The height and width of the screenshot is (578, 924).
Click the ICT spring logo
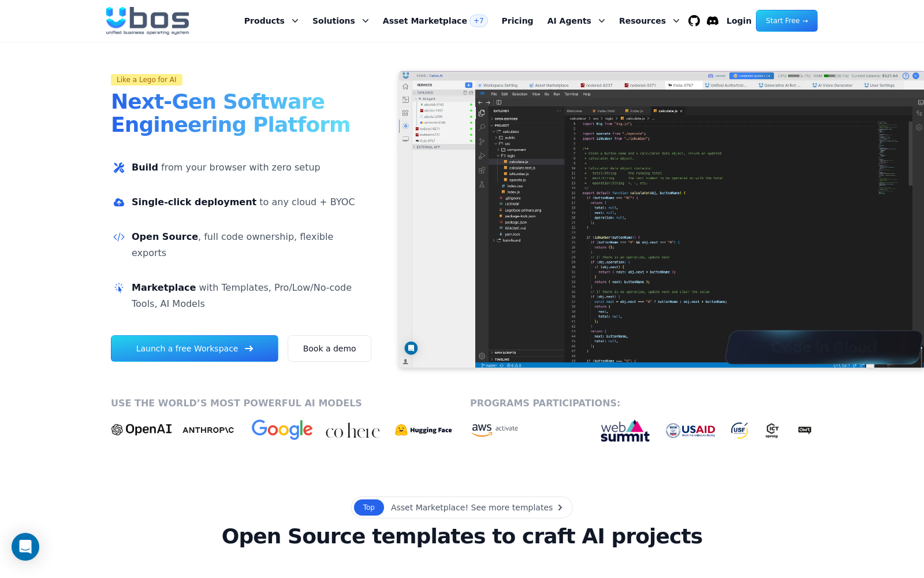(x=772, y=430)
